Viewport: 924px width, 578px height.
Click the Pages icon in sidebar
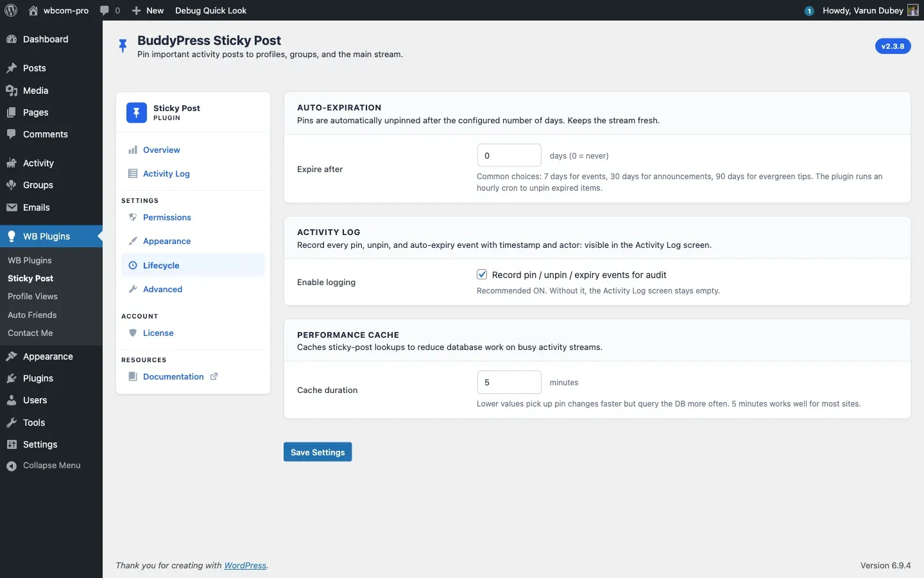pyautogui.click(x=12, y=112)
